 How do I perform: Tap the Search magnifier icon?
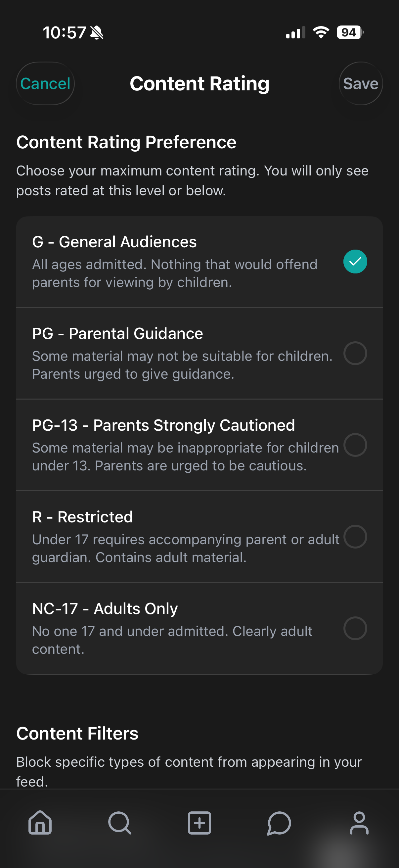pos(119,823)
